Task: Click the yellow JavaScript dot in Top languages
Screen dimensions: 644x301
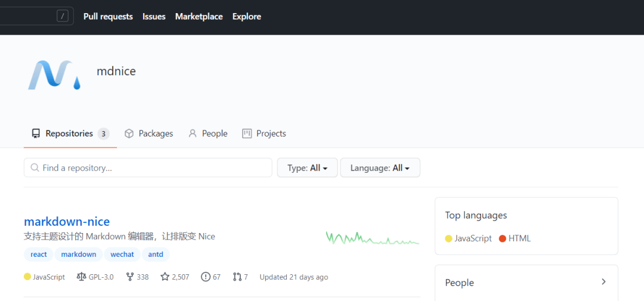Action: (448, 238)
